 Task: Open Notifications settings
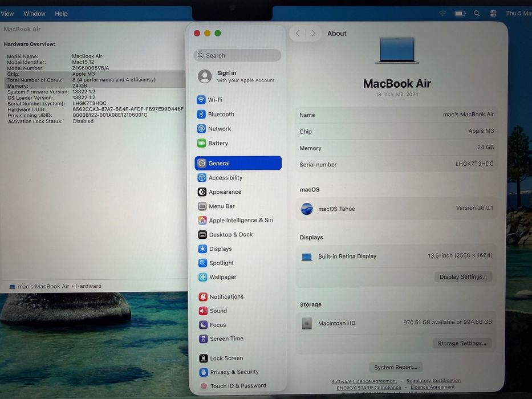(x=238, y=296)
